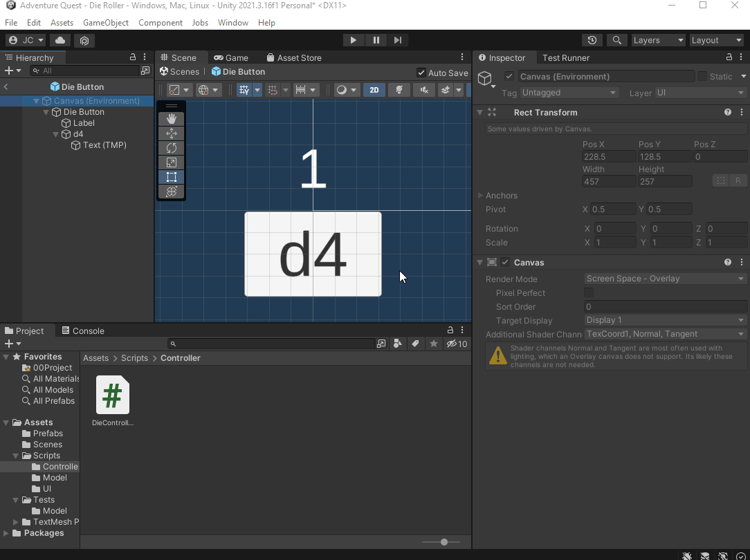Select the Rect tool in Scene overlay
Image resolution: width=750 pixels, height=560 pixels.
[x=171, y=177]
